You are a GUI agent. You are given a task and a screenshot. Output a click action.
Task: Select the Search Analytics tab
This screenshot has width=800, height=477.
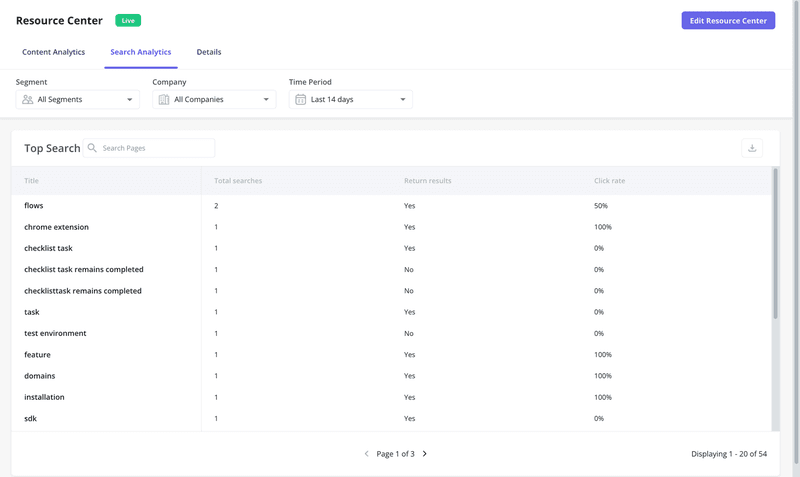click(x=140, y=52)
